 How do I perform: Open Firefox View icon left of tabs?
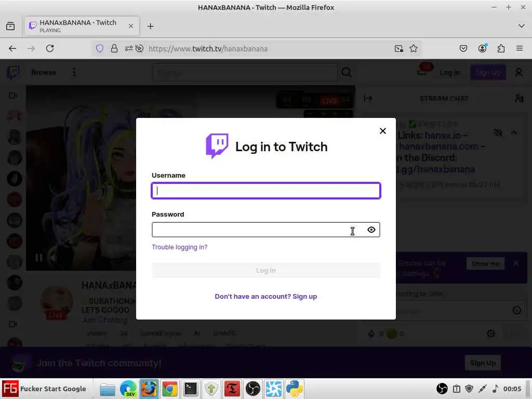click(x=10, y=26)
